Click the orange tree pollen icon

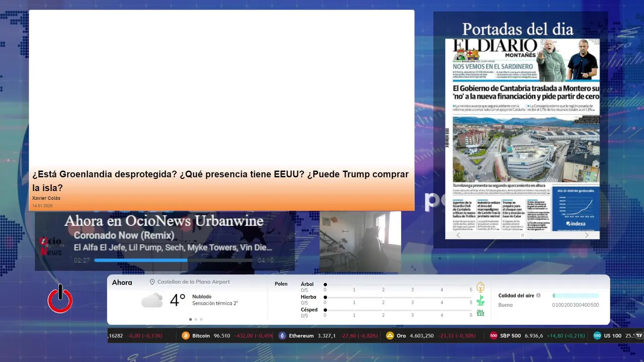(x=480, y=287)
